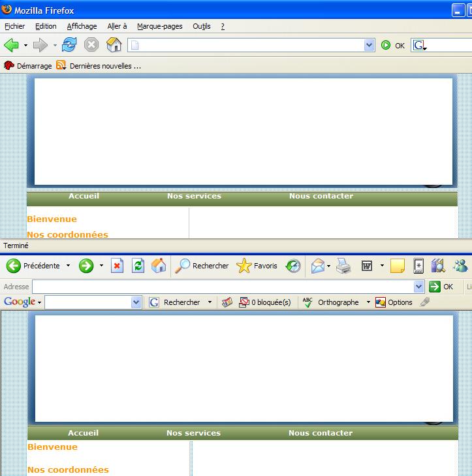Open the ? help menu in Firefox
This screenshot has height=476, width=472.
click(x=223, y=26)
